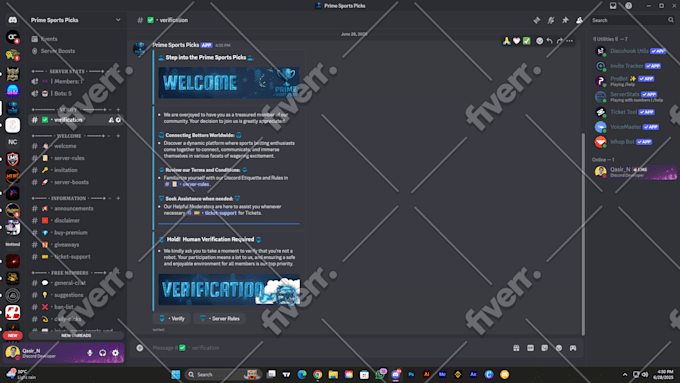Open the sticker picker in message bar
680x383 pixels.
click(x=544, y=348)
